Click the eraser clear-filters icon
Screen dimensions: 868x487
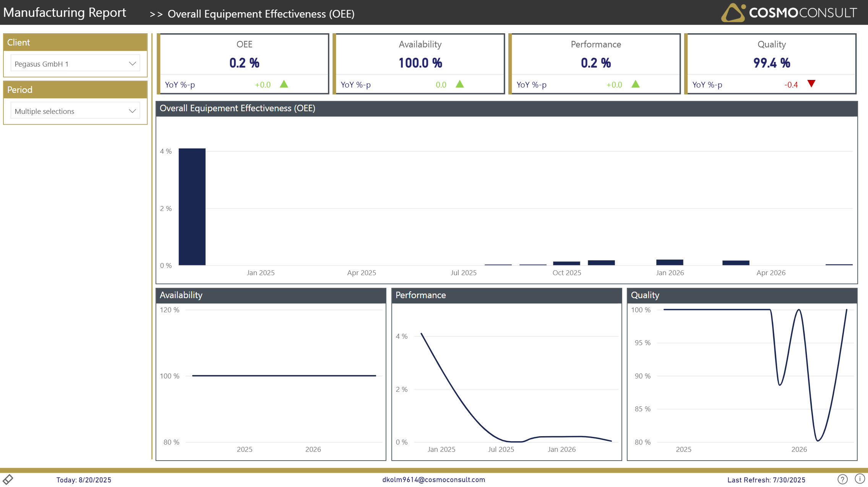[x=8, y=479]
